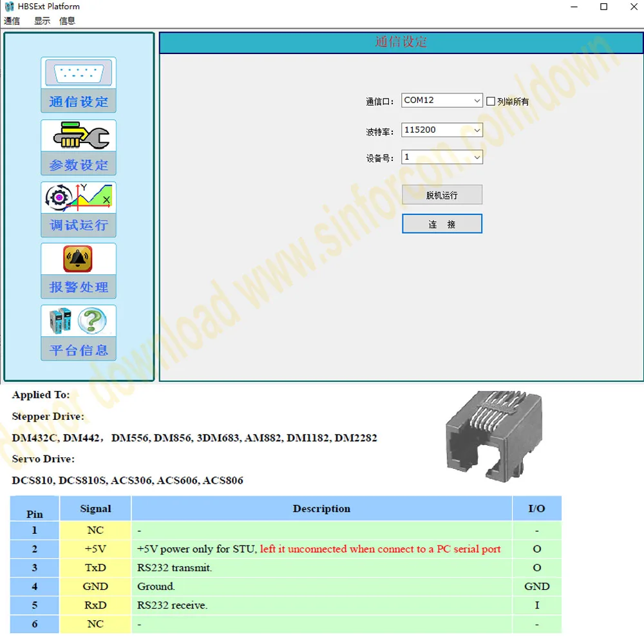Image resolution: width=644 pixels, height=644 pixels.
Task: Enable the 列举所有 checkbox
Action: click(491, 101)
